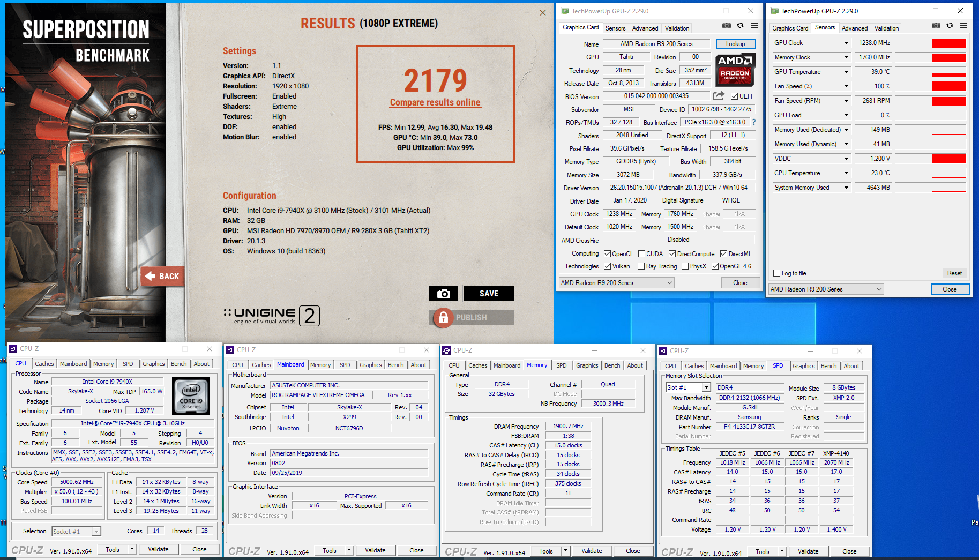Open Bench tab in CPU-Z Mainboard window
This screenshot has height=560, width=979.
[395, 365]
